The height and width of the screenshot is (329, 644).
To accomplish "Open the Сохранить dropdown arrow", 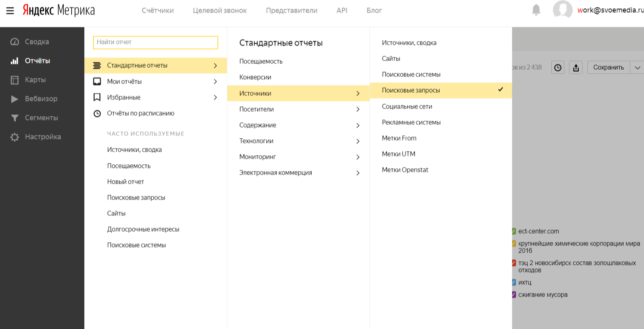I will 637,68.
